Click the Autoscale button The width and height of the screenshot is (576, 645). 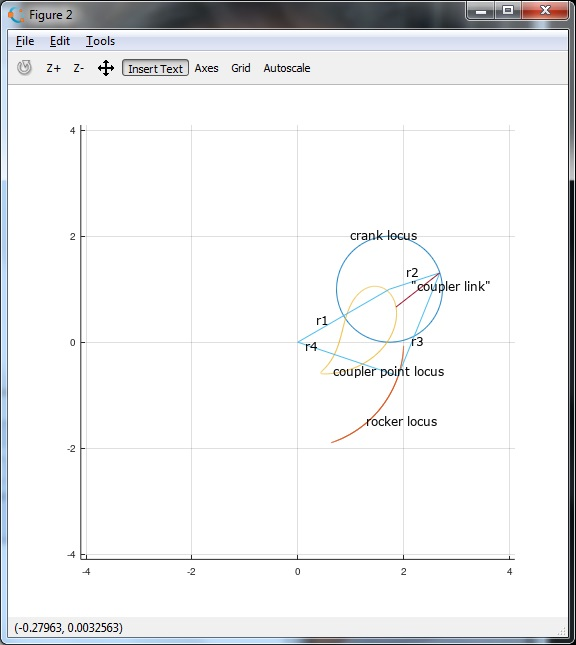(x=287, y=68)
